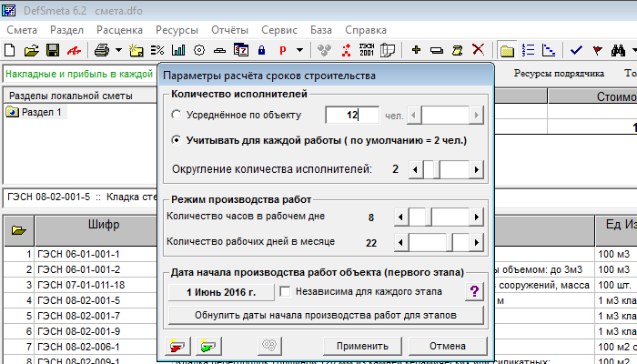Open dropdown arrow next to red P icon

click(x=301, y=49)
